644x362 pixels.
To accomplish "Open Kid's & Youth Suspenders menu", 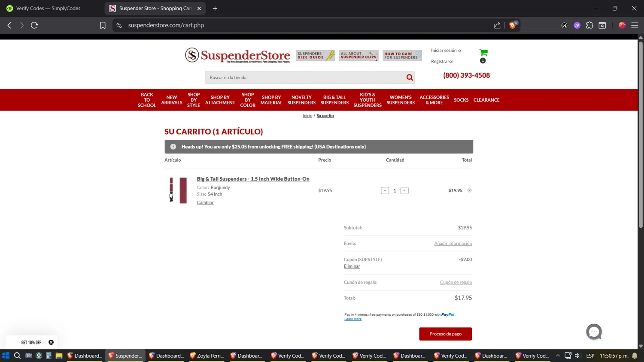I will coord(368,100).
